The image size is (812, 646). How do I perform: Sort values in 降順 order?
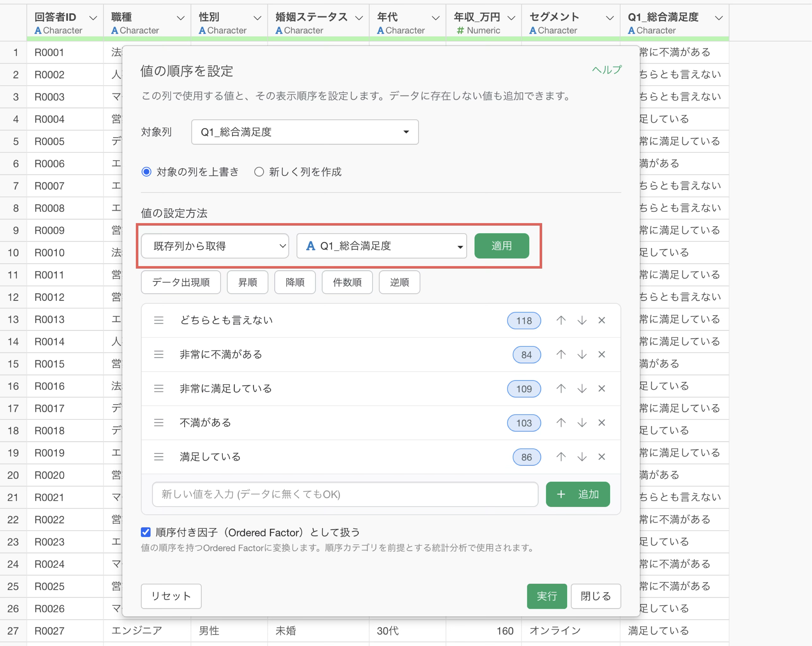pos(295,282)
